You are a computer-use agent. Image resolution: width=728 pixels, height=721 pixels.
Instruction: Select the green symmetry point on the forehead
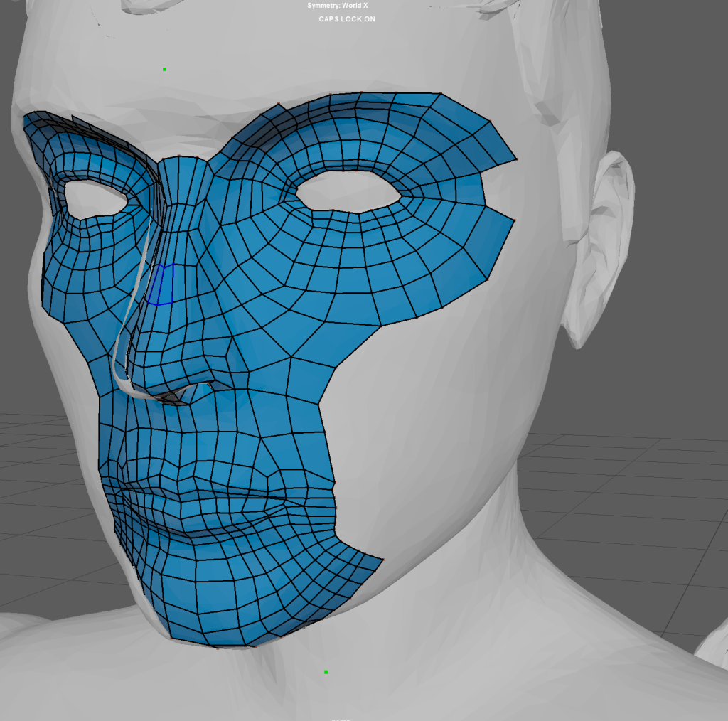tap(164, 69)
